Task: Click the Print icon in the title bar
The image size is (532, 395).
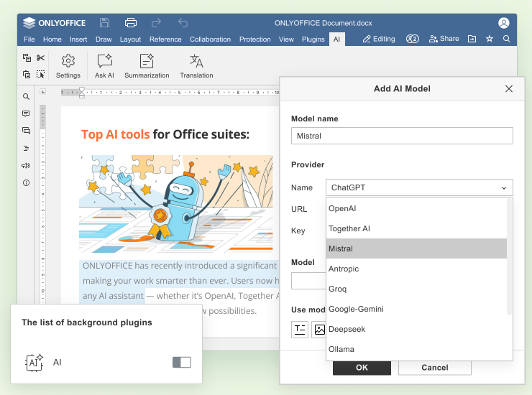Action: [x=131, y=23]
